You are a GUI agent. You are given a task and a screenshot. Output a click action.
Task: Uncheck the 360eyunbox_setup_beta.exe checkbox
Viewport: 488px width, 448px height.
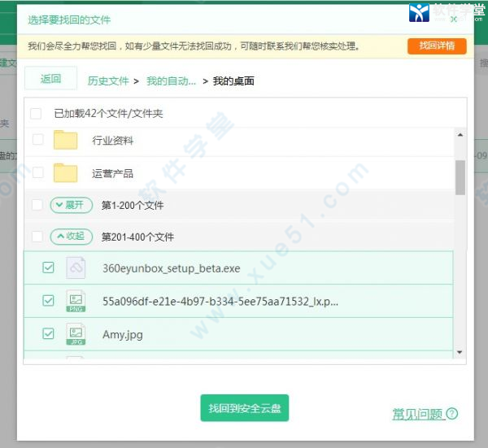48,267
